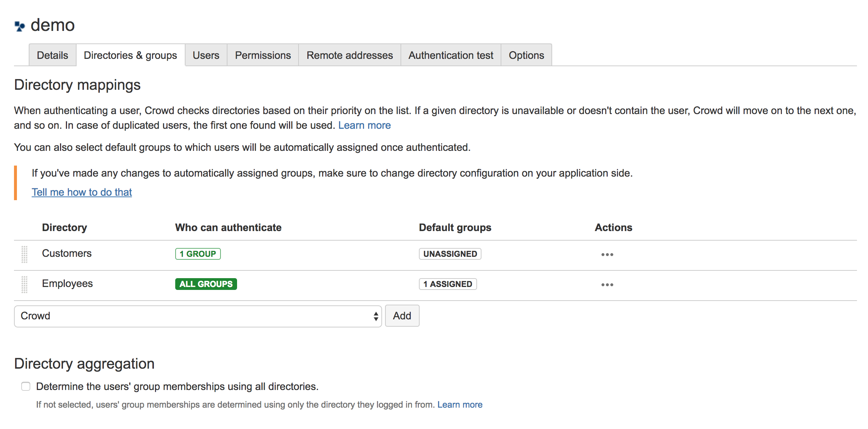Click the Default groups column header
868x429 pixels.
[455, 227]
